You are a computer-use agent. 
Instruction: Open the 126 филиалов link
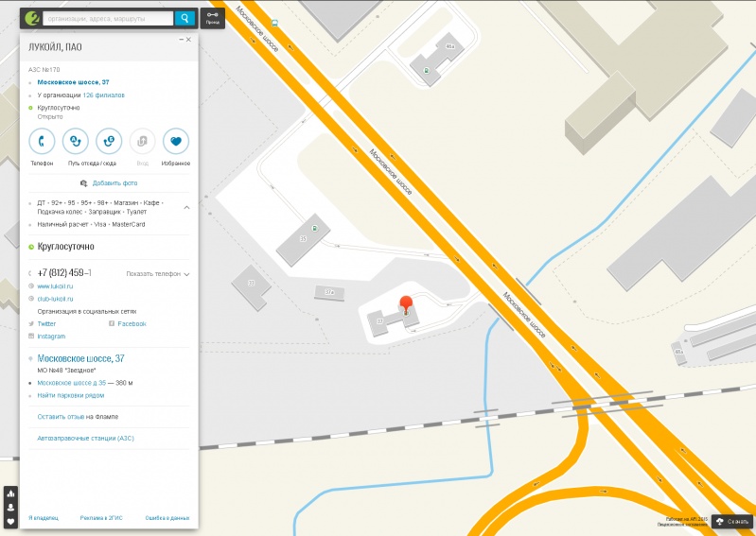104,95
